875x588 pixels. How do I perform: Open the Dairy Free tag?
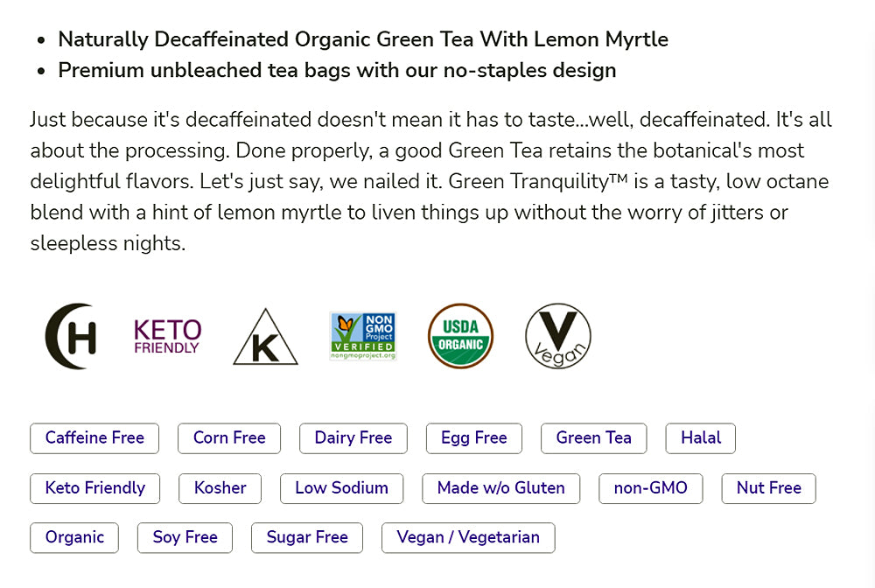[x=353, y=438]
